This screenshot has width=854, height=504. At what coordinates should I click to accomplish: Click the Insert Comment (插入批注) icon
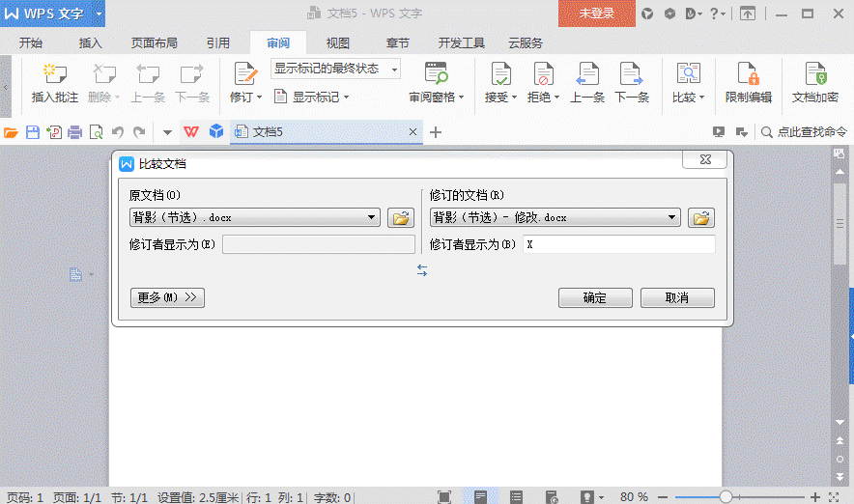(x=54, y=73)
